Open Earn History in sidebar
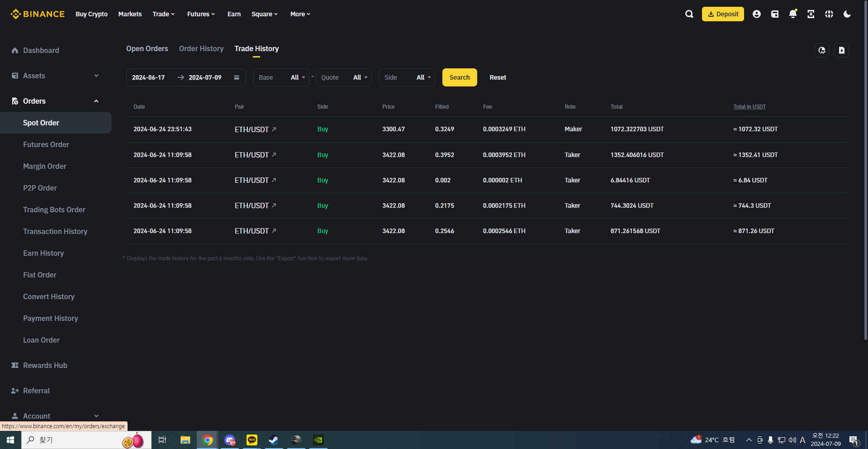The image size is (868, 449). click(x=43, y=253)
